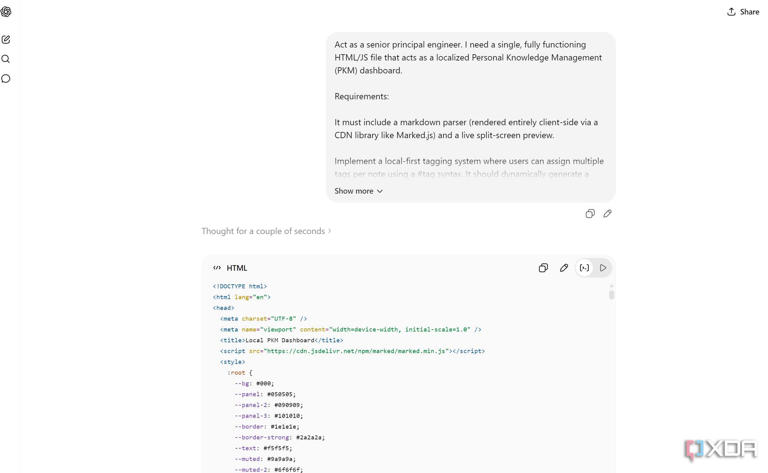Click the chevron next to Show more
Image resolution: width=768 pixels, height=473 pixels.
(380, 191)
